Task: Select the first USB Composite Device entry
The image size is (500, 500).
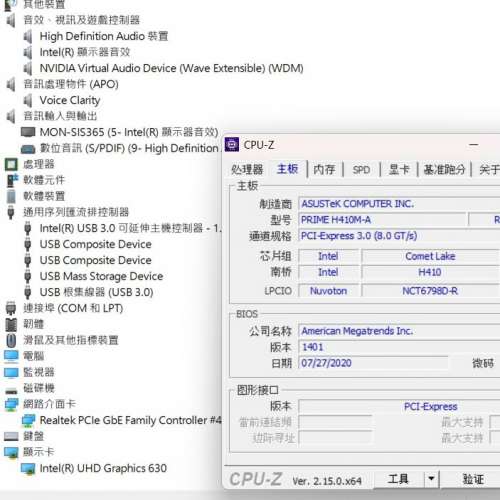Action: coord(95,244)
